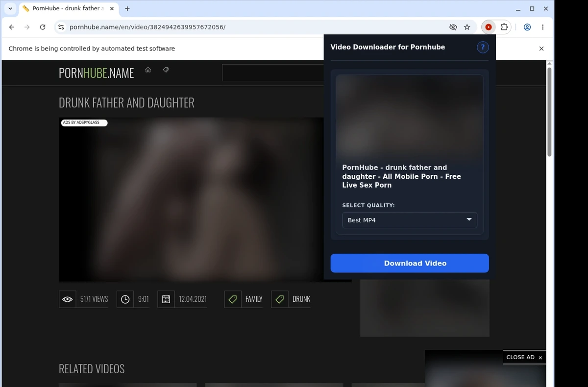
Task: Open the Chrome profile icon
Action: (x=527, y=27)
